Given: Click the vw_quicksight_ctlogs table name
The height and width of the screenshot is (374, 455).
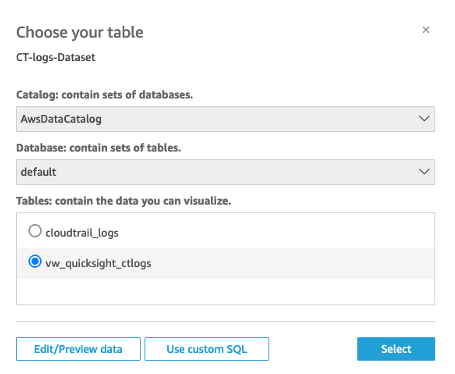Looking at the screenshot, I should point(98,263).
